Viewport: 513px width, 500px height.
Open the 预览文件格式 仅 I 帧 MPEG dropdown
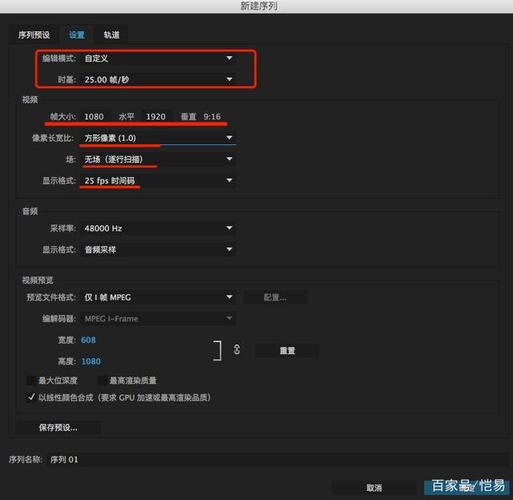pos(158,297)
